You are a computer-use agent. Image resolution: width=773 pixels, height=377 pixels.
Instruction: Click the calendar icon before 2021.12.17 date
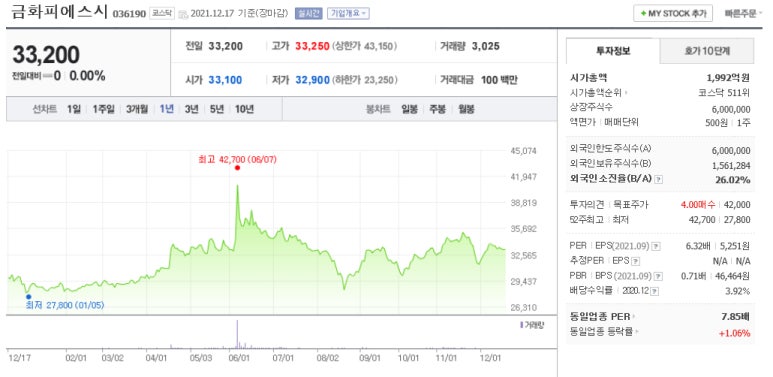click(x=183, y=14)
